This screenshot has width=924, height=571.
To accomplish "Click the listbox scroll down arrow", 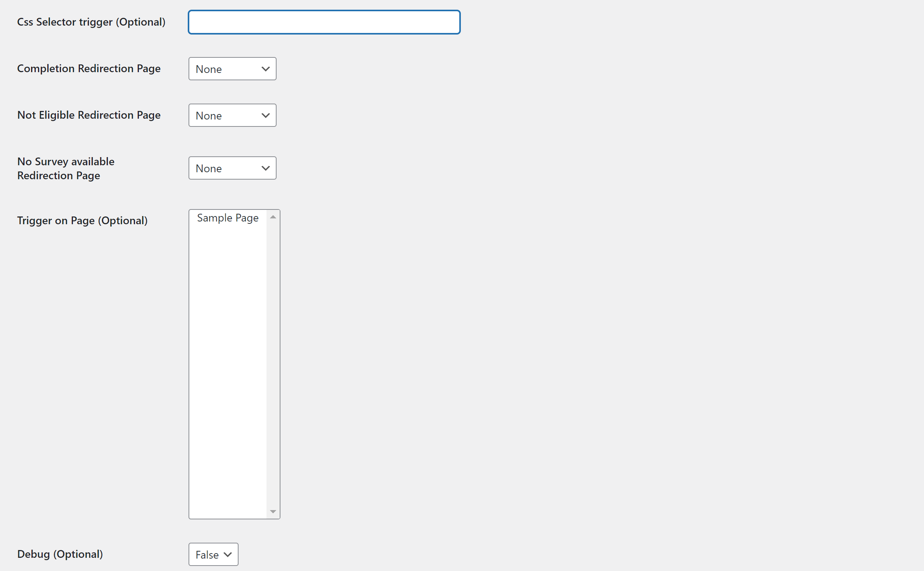I will click(x=273, y=512).
